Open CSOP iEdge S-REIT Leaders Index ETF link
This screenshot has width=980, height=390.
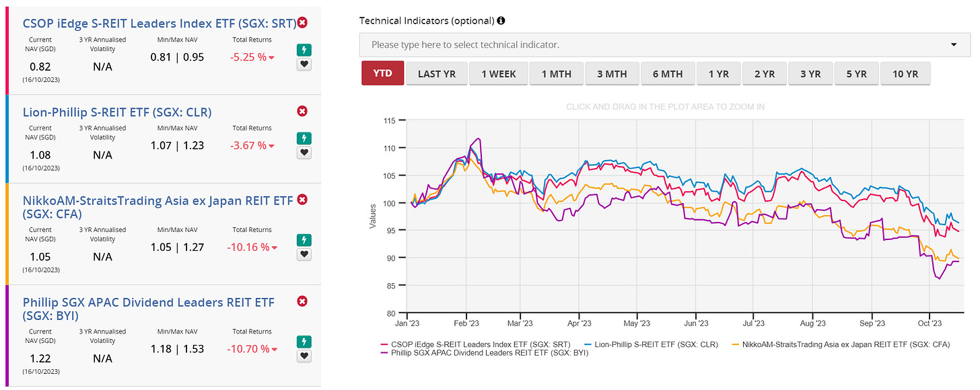click(159, 23)
